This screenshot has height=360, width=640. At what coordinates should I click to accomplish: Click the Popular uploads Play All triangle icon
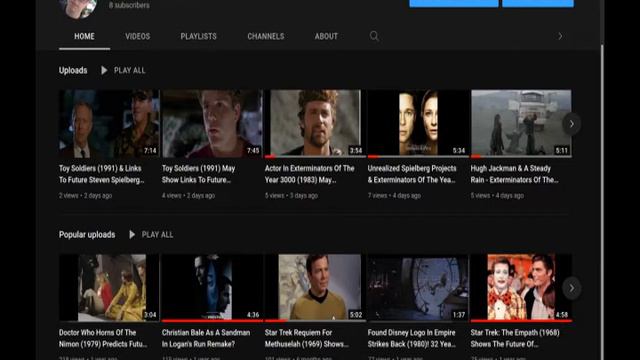tap(132, 235)
